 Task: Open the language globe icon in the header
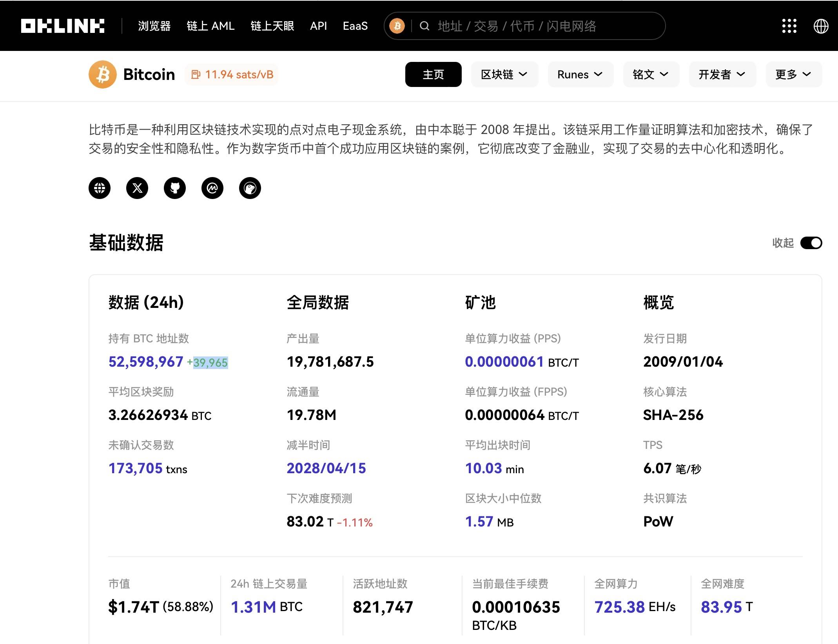[x=821, y=25]
